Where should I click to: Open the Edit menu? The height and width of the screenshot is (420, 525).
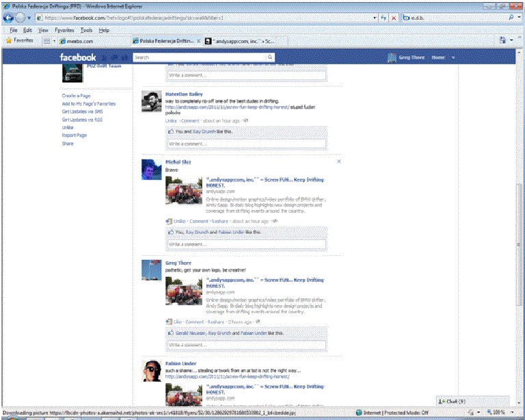[27, 30]
